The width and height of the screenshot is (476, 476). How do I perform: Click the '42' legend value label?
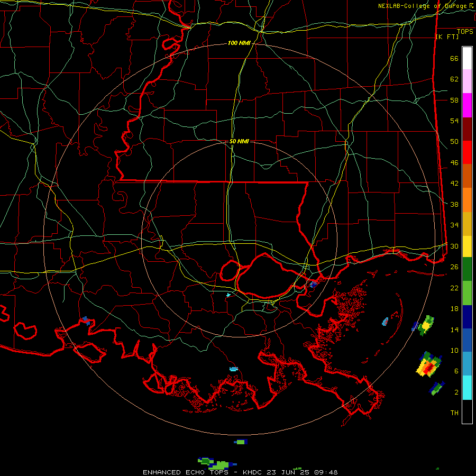454,184
